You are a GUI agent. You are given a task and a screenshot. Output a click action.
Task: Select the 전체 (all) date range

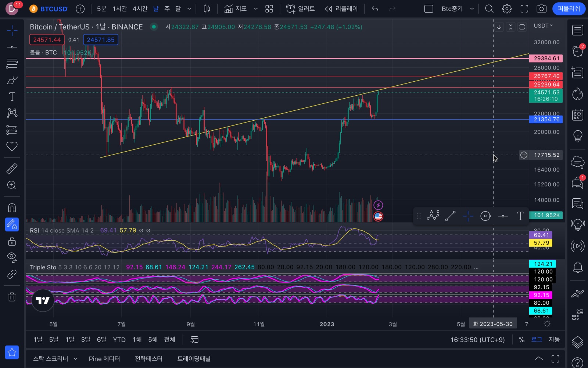click(x=169, y=340)
